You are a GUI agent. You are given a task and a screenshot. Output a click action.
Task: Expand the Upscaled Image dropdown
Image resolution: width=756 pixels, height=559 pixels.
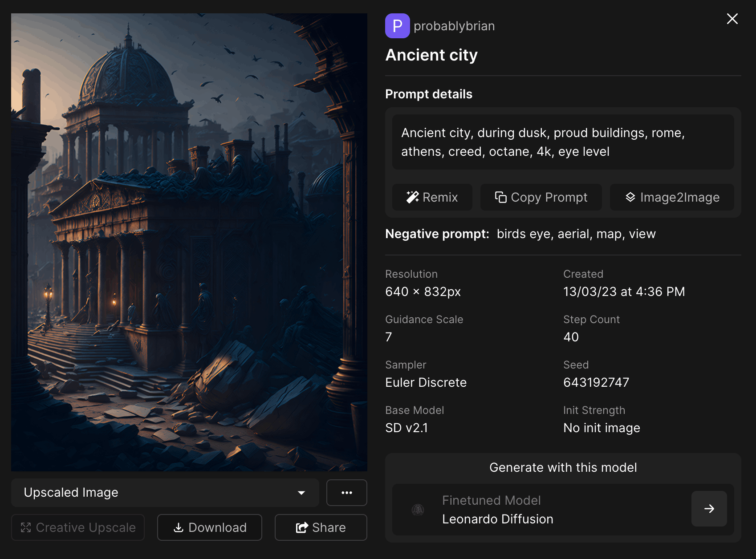coord(165,493)
